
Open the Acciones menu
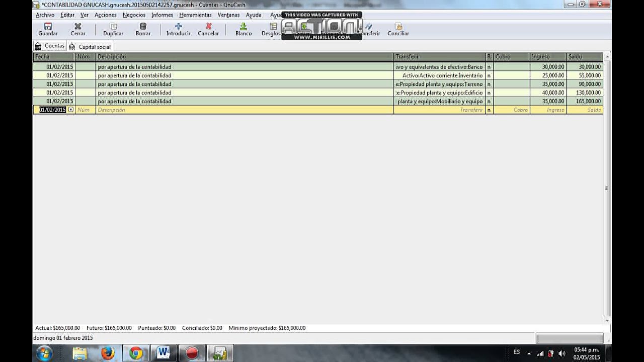(106, 15)
